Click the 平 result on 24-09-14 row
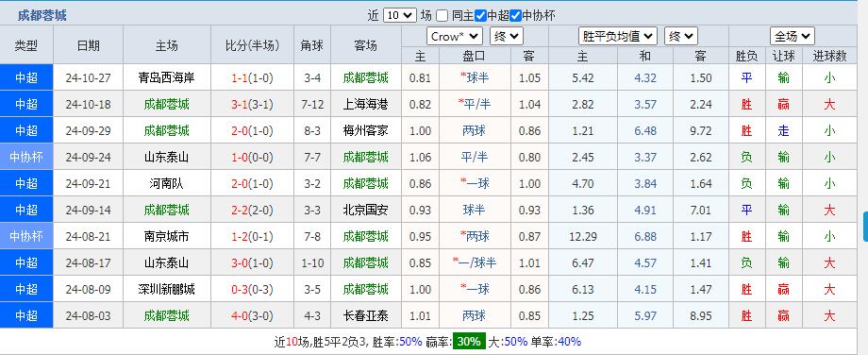868x355 pixels. (747, 211)
